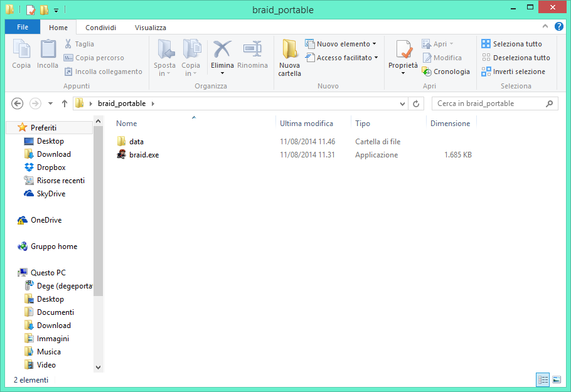Open the Visualizza ribbon tab

[150, 28]
